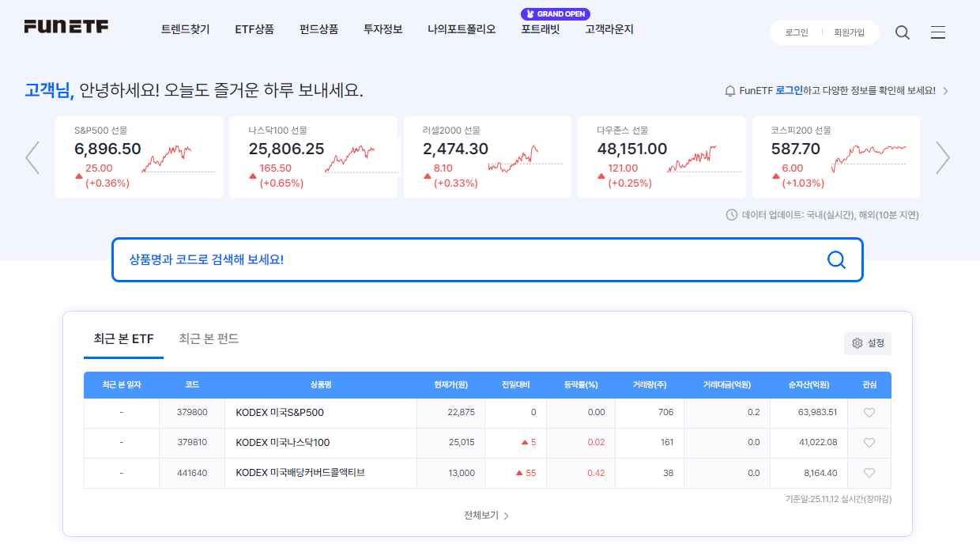980x548 pixels.
Task: Sort by 전일대비 column header
Action: [x=515, y=385]
